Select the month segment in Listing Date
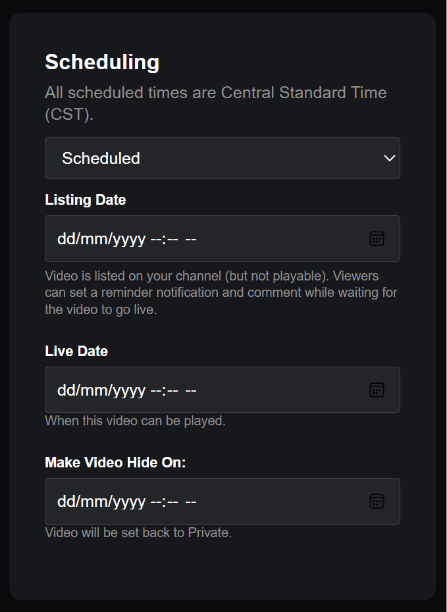Viewport: 447px width, 612px height. click(x=87, y=239)
